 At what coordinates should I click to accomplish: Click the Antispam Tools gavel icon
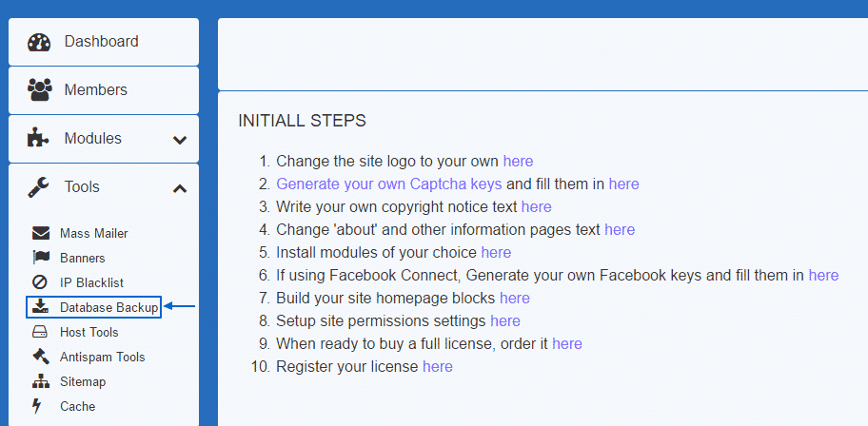[x=40, y=357]
